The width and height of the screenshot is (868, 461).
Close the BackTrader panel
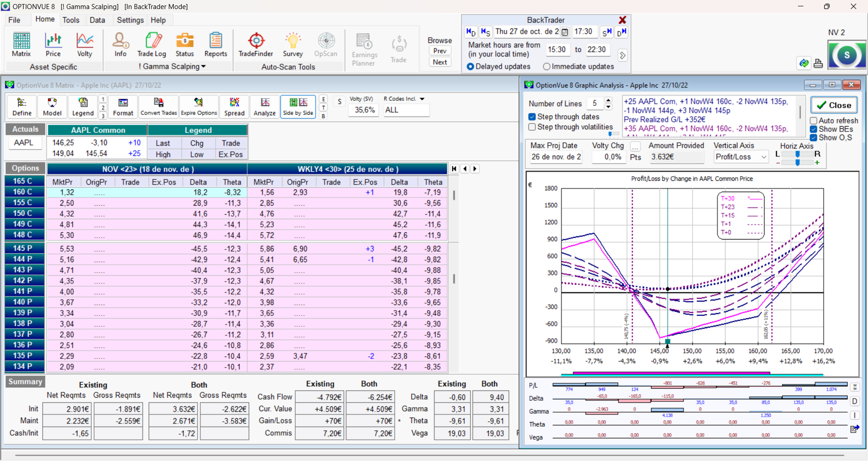pos(622,20)
